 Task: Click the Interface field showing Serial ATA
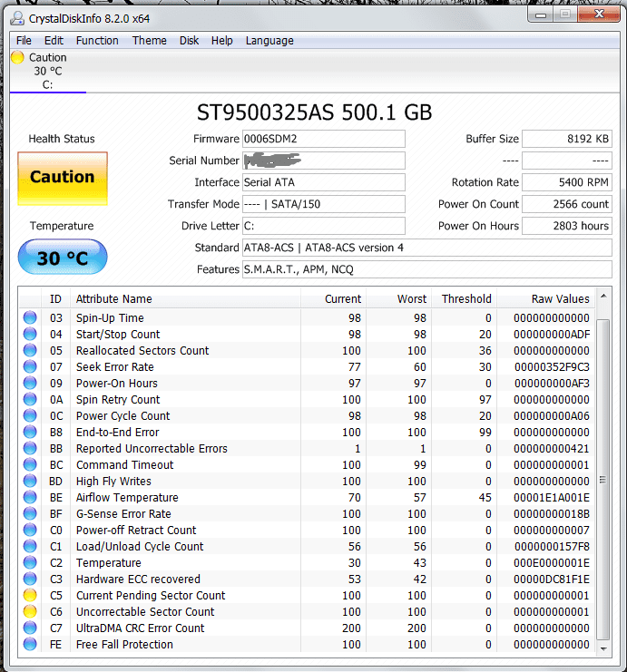click(324, 182)
